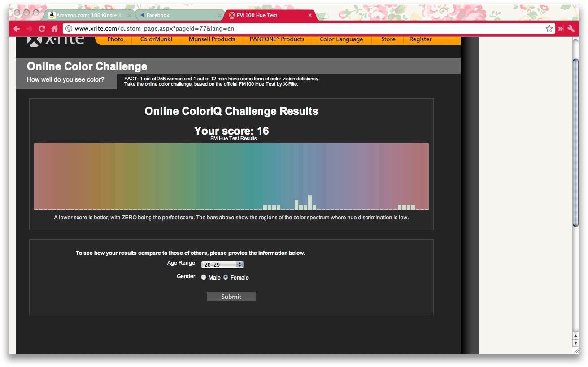
Task: Submit the age and gender form
Action: pyautogui.click(x=231, y=297)
